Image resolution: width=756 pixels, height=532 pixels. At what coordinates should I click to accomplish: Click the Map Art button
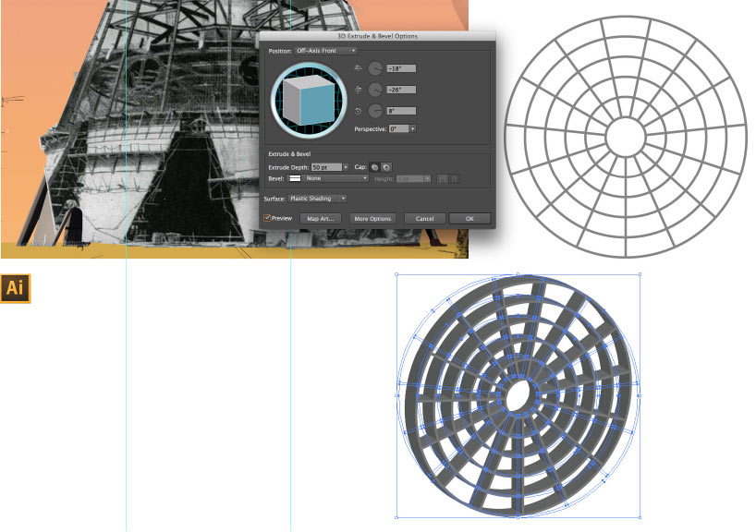pyautogui.click(x=320, y=219)
